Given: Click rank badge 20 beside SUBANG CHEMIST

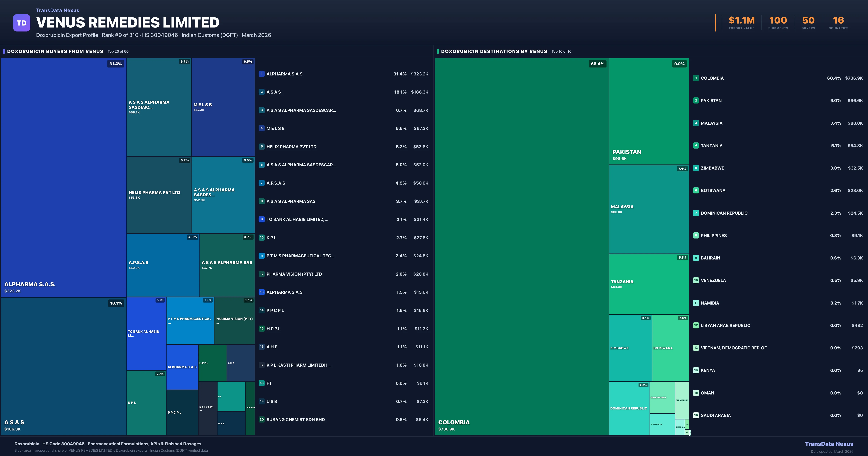Looking at the screenshot, I should (x=261, y=420).
